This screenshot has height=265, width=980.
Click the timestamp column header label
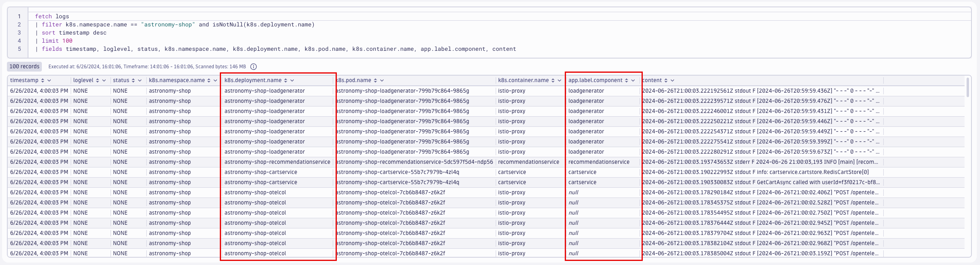click(x=24, y=80)
